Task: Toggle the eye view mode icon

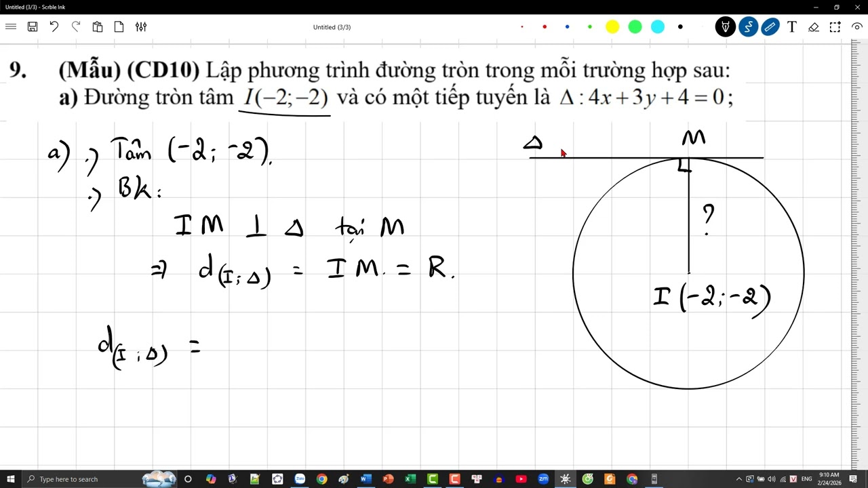Action: [857, 27]
